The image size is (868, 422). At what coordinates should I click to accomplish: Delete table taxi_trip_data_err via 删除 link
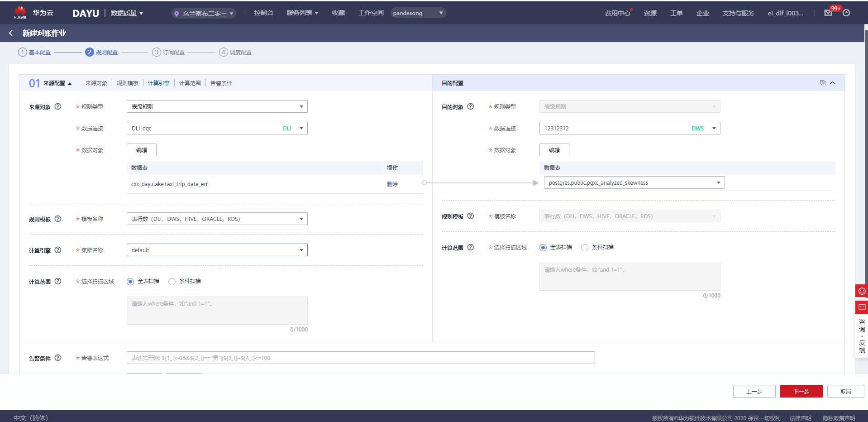[x=392, y=184]
